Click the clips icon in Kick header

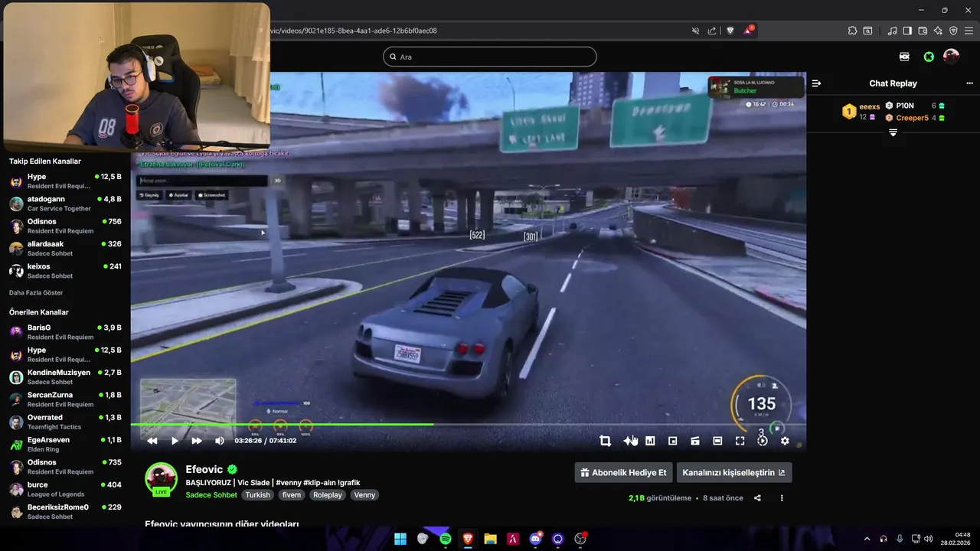[904, 57]
